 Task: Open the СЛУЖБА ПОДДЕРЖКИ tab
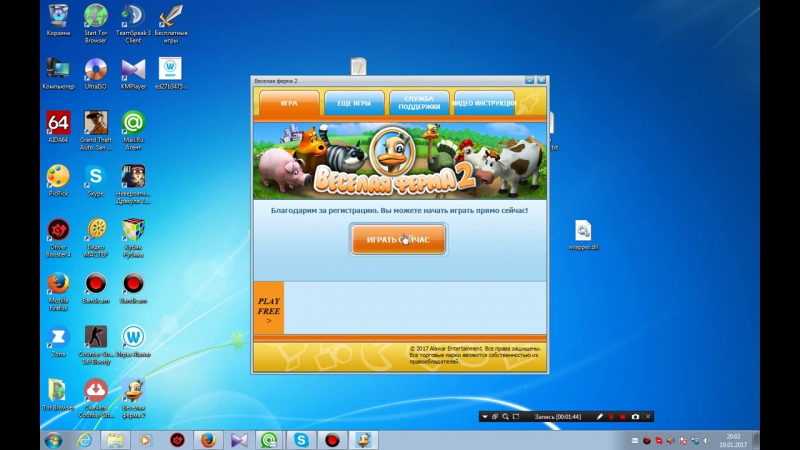419,103
